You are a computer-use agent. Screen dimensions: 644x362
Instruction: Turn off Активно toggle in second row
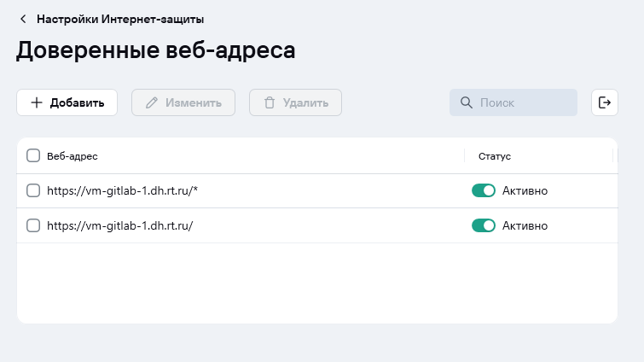(484, 225)
